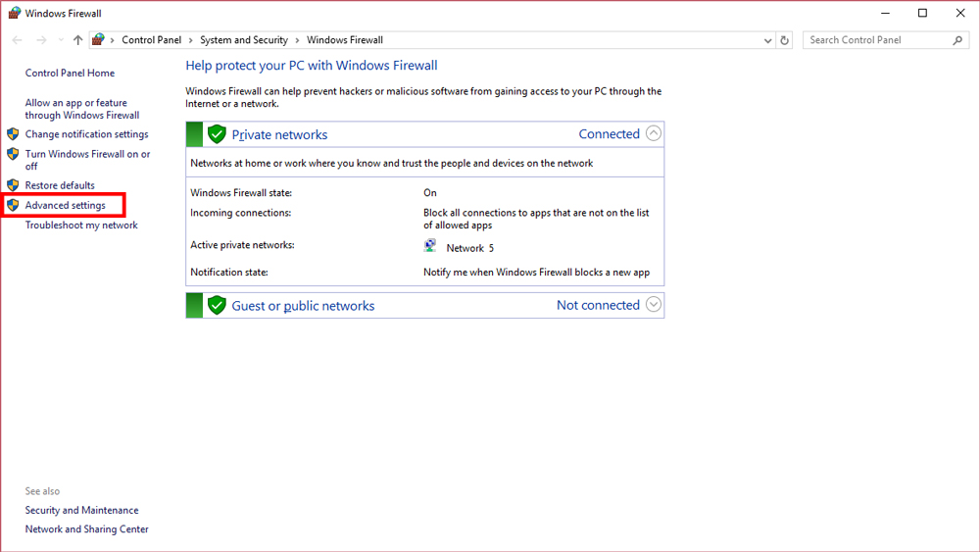Screen dimensions: 980x552
Task: Click the Network 5 icon
Action: click(430, 246)
